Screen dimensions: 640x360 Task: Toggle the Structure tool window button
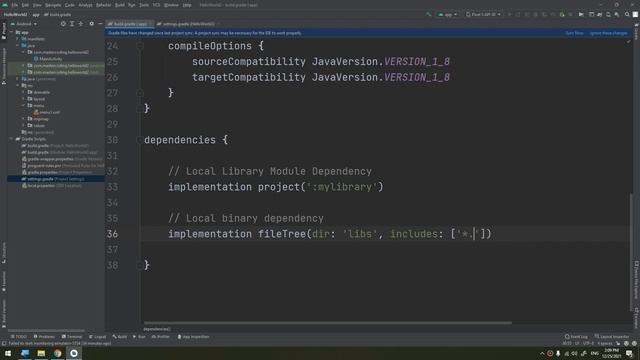4,253
